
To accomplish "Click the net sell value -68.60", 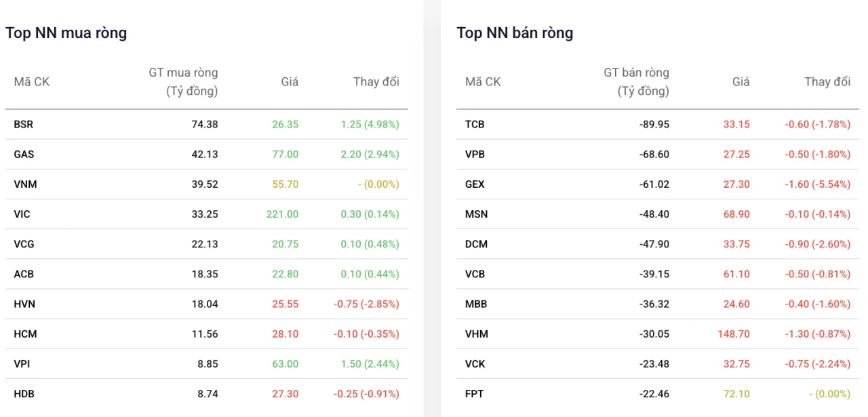I will tap(654, 155).
